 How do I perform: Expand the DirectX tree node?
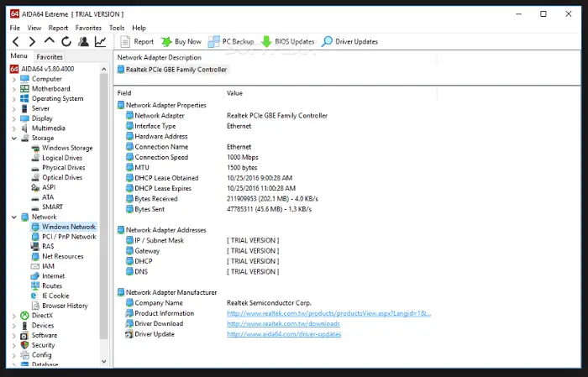click(x=14, y=316)
